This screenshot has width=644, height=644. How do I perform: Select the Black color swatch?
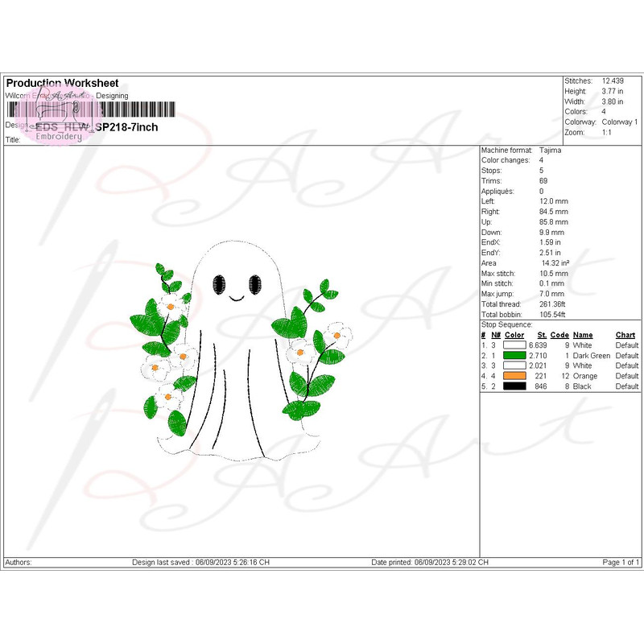coord(514,386)
